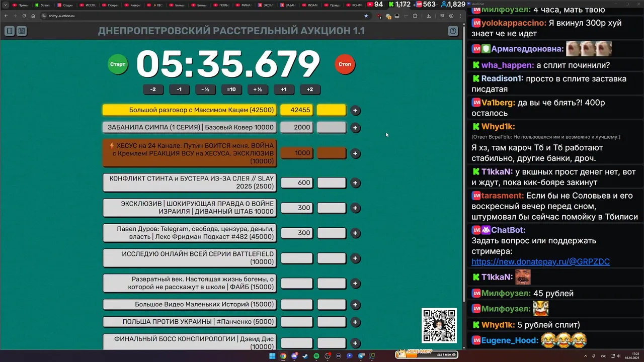Viewport: 644px width, 362px height.
Task: Reload the page in the browser
Action: click(24, 16)
